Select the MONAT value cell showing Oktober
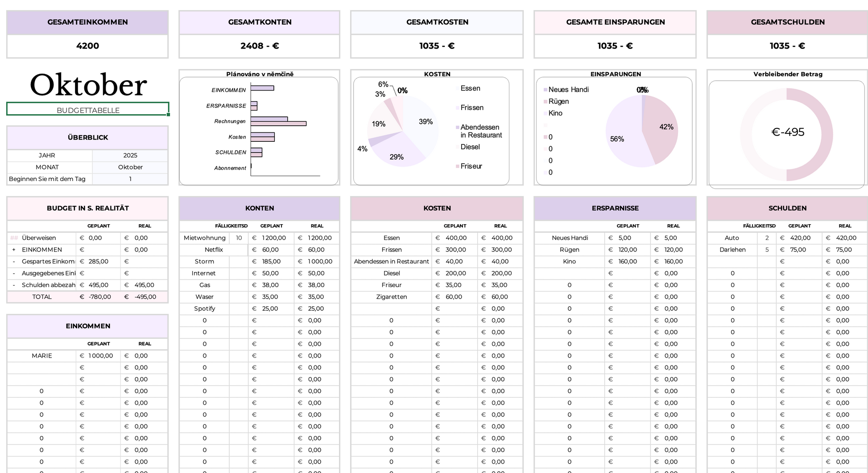This screenshot has width=868, height=473. pos(130,167)
